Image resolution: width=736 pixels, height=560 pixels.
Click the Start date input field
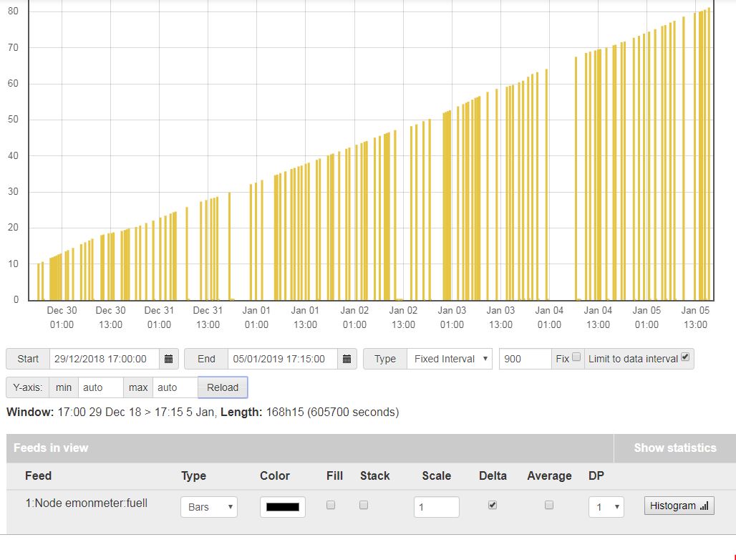coord(105,359)
